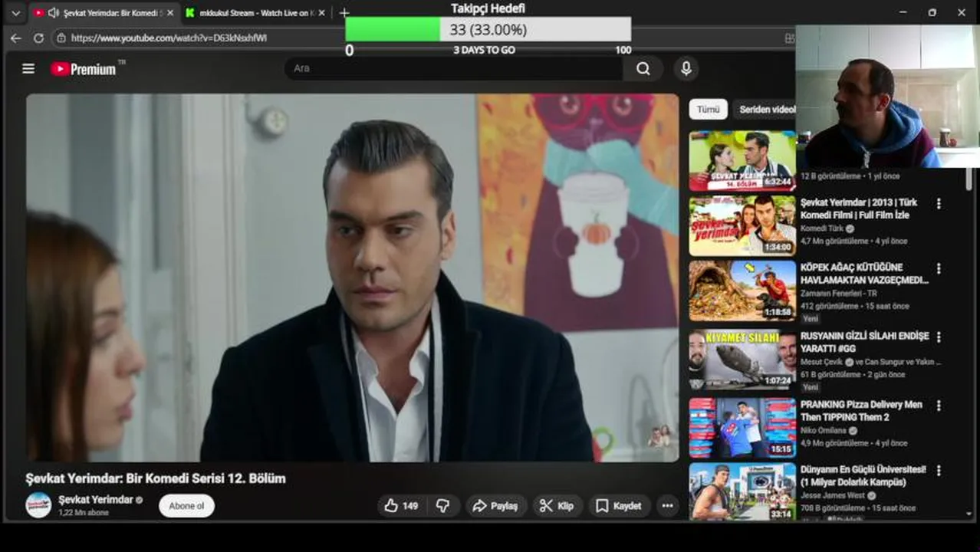Open the browser tab search dropdown
Image resolution: width=980 pixels, height=552 pixels.
[x=15, y=13]
